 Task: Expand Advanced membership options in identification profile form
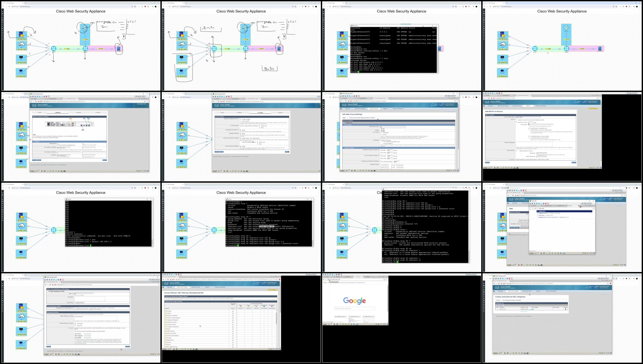[x=71, y=328]
